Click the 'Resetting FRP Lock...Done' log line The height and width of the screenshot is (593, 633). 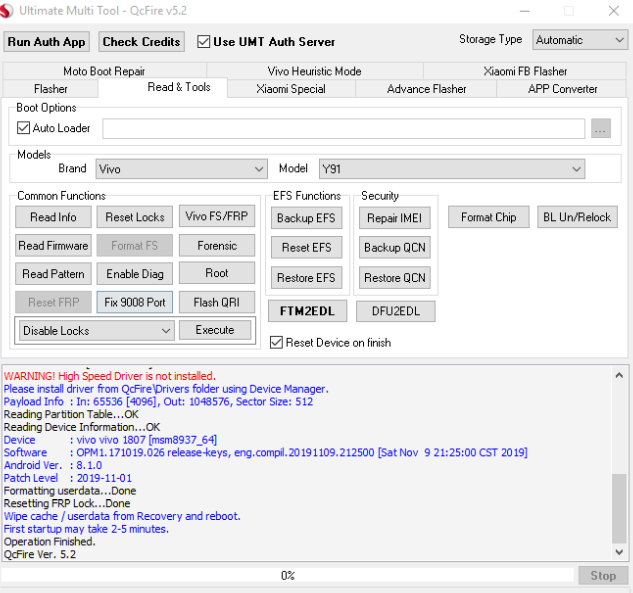pyautogui.click(x=67, y=503)
